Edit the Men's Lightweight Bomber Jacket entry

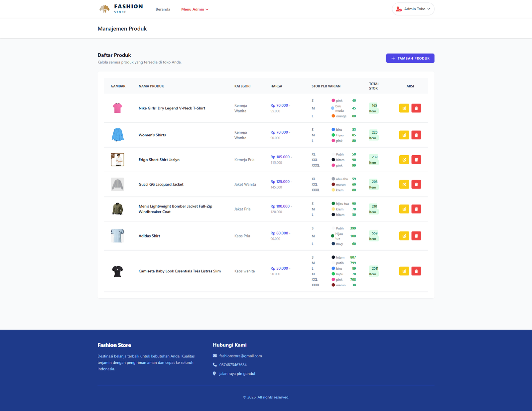404,209
